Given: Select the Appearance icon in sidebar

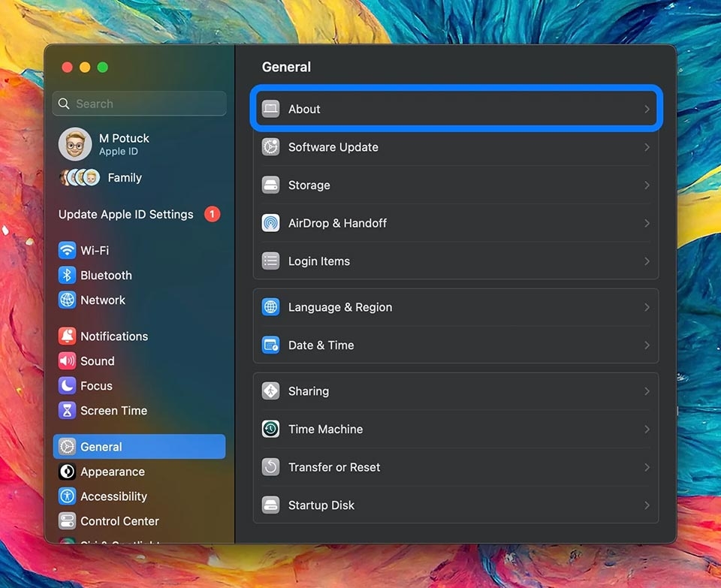Looking at the screenshot, I should pos(66,472).
